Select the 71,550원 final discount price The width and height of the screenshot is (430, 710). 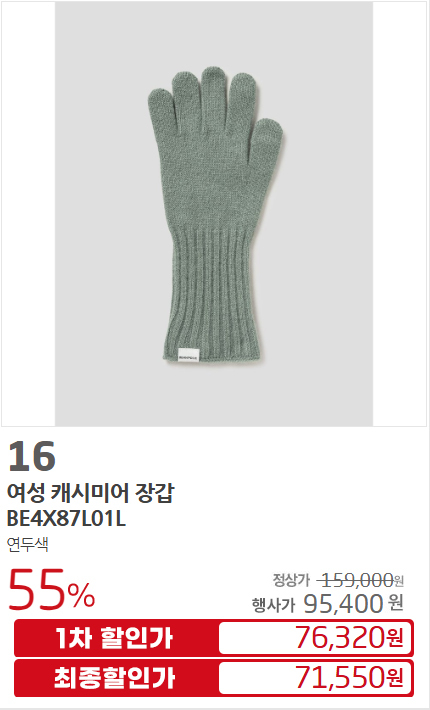pyautogui.click(x=349, y=677)
